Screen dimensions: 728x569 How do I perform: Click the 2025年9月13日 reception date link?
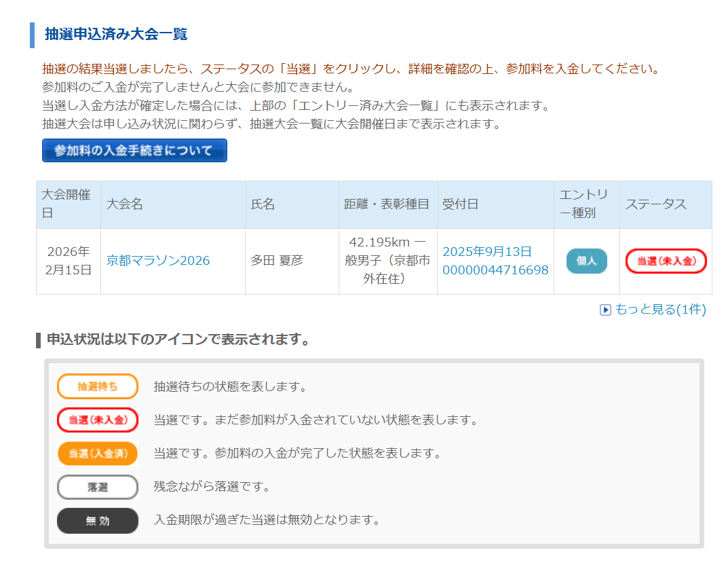click(486, 252)
